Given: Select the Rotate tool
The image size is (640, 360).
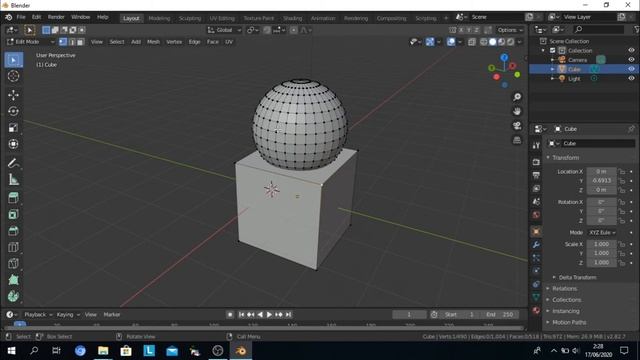Looking at the screenshot, I should [13, 111].
